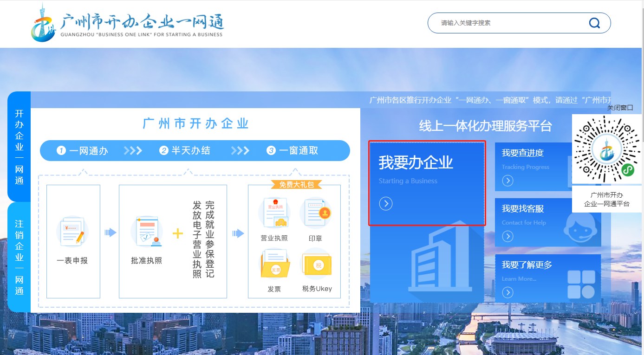Click arrow icon under Starting a Business

[386, 203]
